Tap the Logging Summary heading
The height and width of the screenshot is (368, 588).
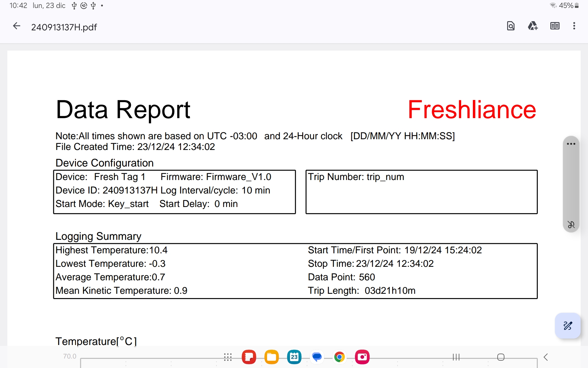pyautogui.click(x=98, y=236)
